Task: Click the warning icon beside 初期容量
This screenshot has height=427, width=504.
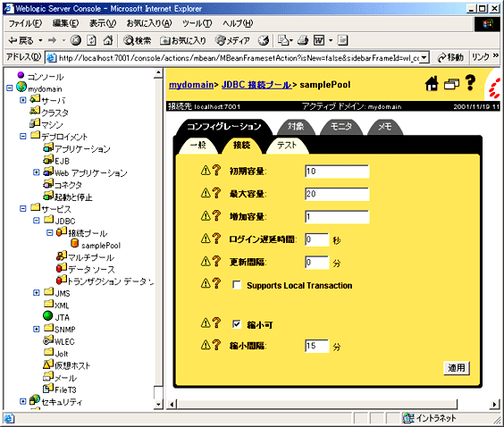Action: 206,171
